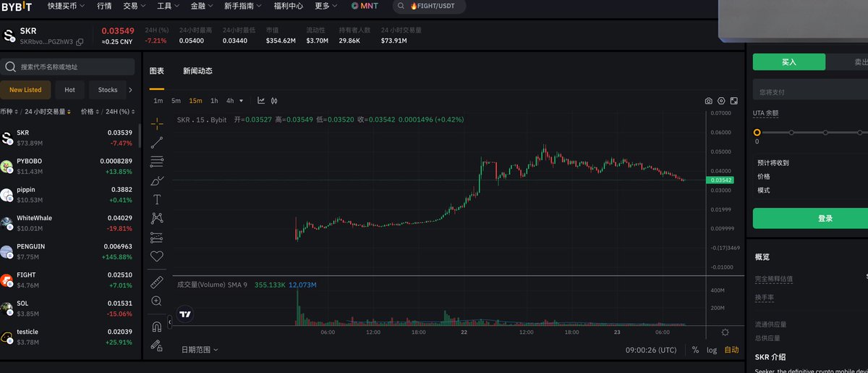Viewport: 868px width, 373px height.
Task: Click the token name search field
Action: pos(67,67)
